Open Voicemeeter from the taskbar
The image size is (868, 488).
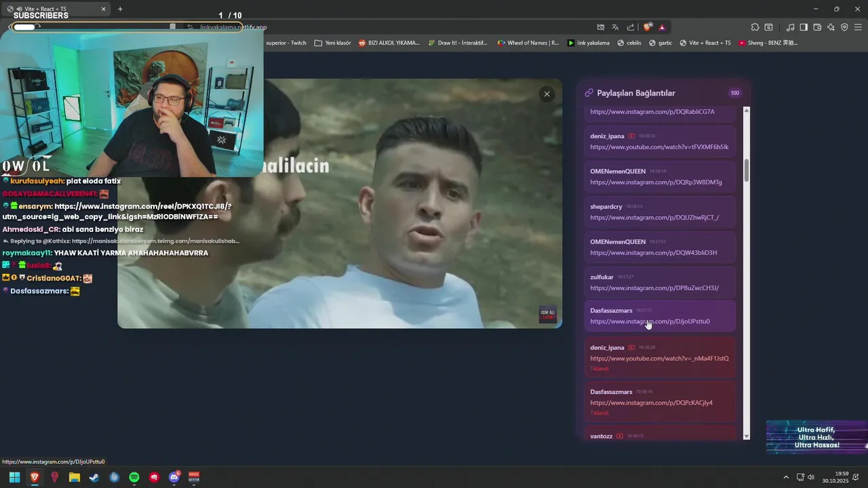(x=194, y=477)
